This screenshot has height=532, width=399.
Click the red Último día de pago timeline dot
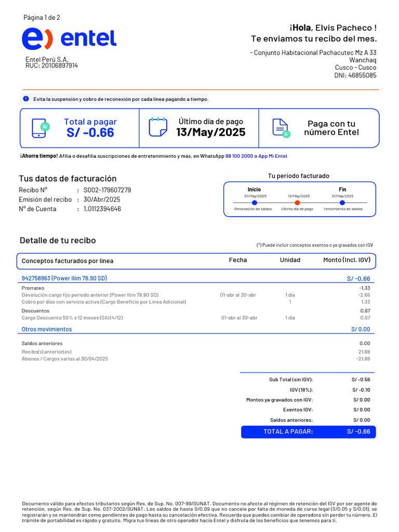[x=297, y=203]
